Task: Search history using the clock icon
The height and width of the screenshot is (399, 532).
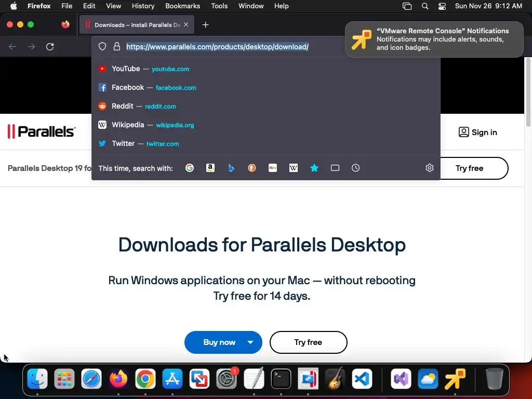Action: (355, 168)
